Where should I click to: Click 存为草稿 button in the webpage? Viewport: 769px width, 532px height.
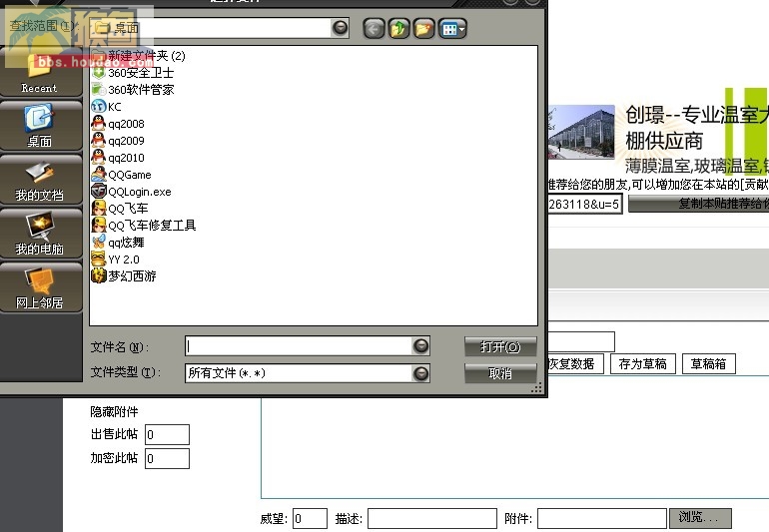642,364
